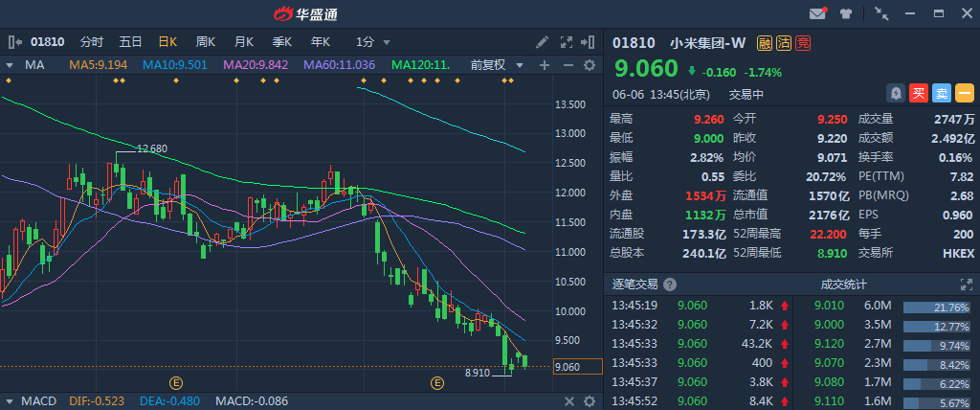Image resolution: width=980 pixels, height=410 pixels.
Task: Select 周K weekly candlestick tab
Action: point(205,42)
